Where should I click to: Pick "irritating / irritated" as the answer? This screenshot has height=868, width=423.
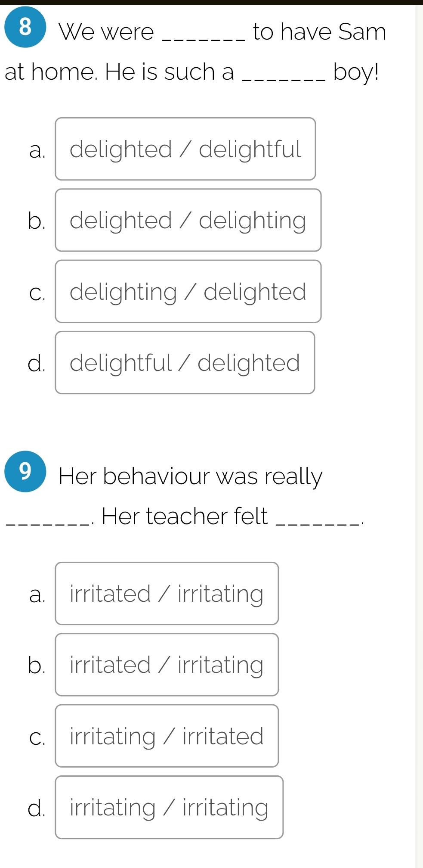[167, 736]
